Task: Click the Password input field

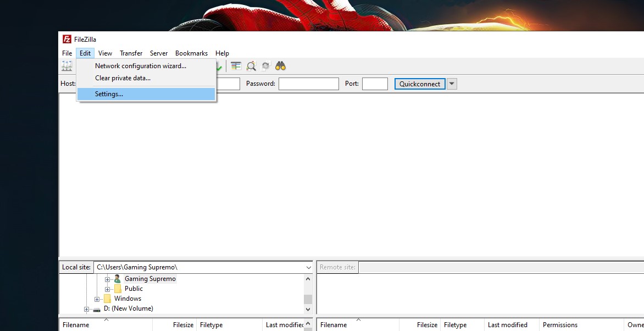Action: pos(308,84)
